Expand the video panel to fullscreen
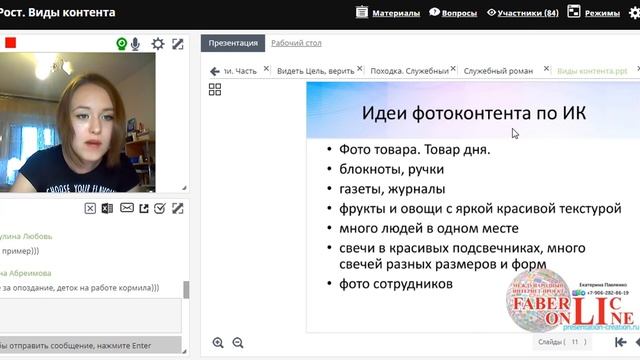Image resolution: width=640 pixels, height=360 pixels. pos(178,44)
